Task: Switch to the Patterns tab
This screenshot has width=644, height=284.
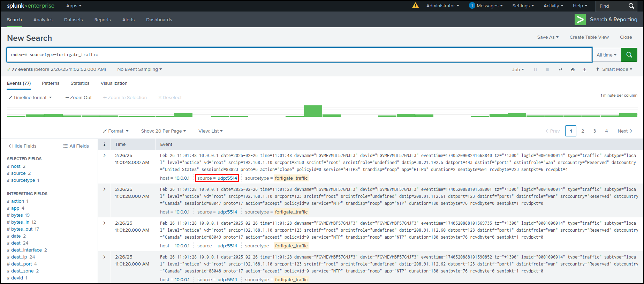Action: (x=51, y=83)
